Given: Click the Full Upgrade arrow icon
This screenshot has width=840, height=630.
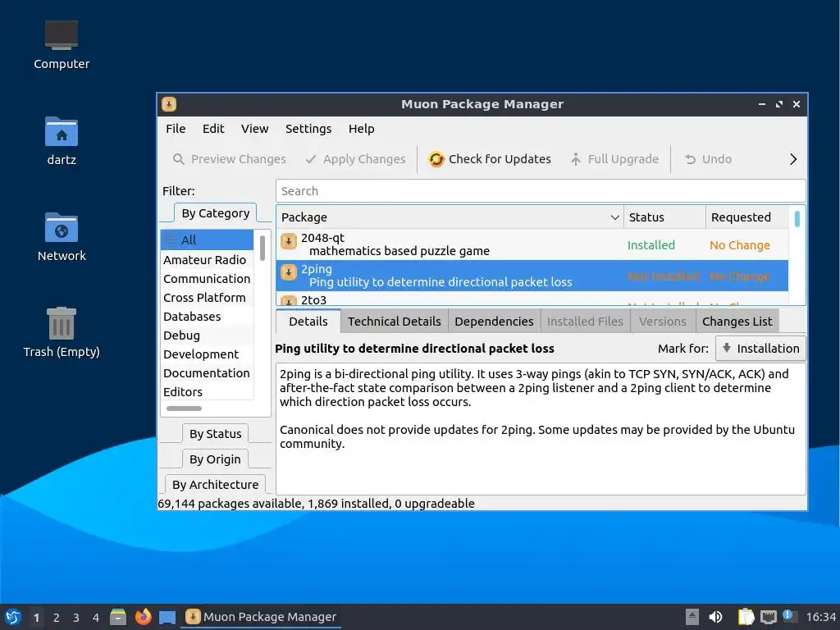Looking at the screenshot, I should click(x=575, y=159).
